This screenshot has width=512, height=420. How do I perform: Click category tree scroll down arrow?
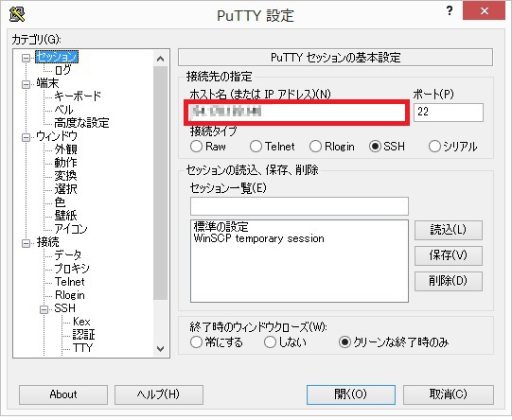point(160,348)
